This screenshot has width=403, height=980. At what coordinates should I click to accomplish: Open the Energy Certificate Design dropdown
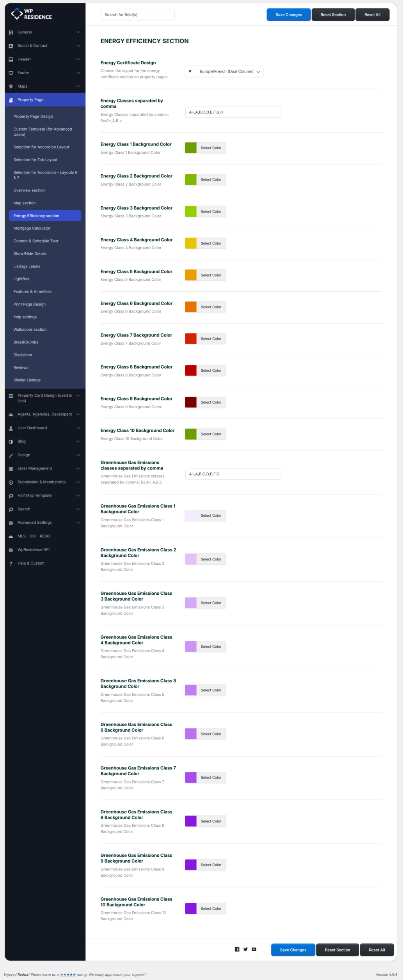tap(258, 72)
